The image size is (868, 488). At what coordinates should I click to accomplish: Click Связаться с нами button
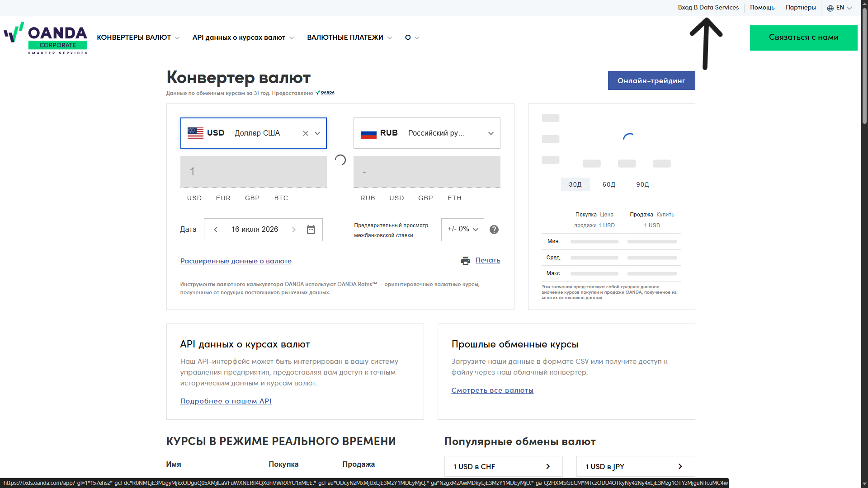(x=803, y=38)
